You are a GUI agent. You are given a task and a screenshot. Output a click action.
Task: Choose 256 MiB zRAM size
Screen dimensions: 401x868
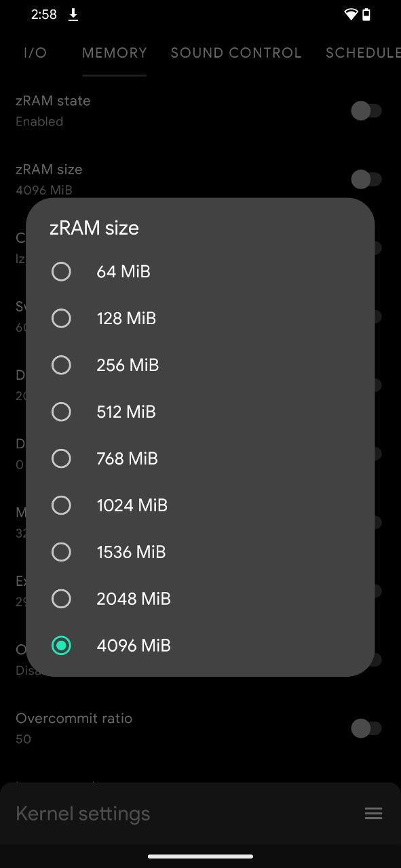(200, 365)
